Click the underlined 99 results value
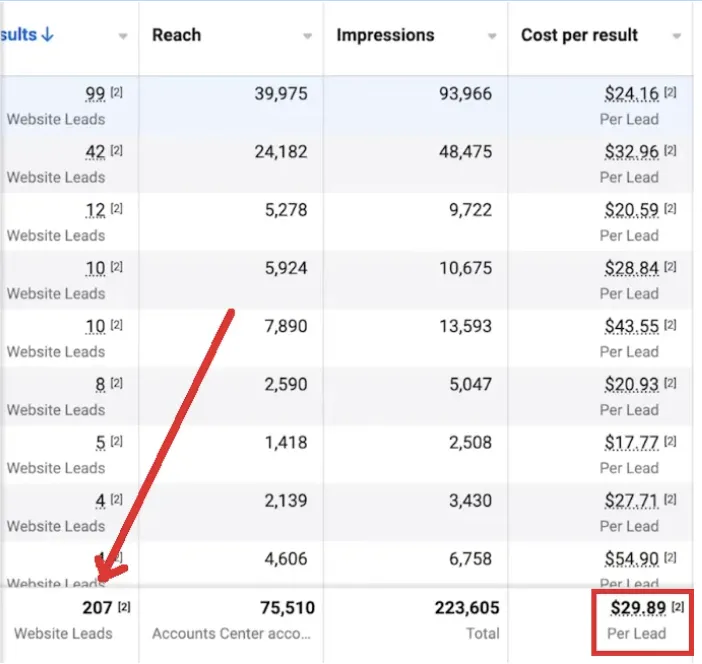This screenshot has height=664, width=702. [95, 94]
